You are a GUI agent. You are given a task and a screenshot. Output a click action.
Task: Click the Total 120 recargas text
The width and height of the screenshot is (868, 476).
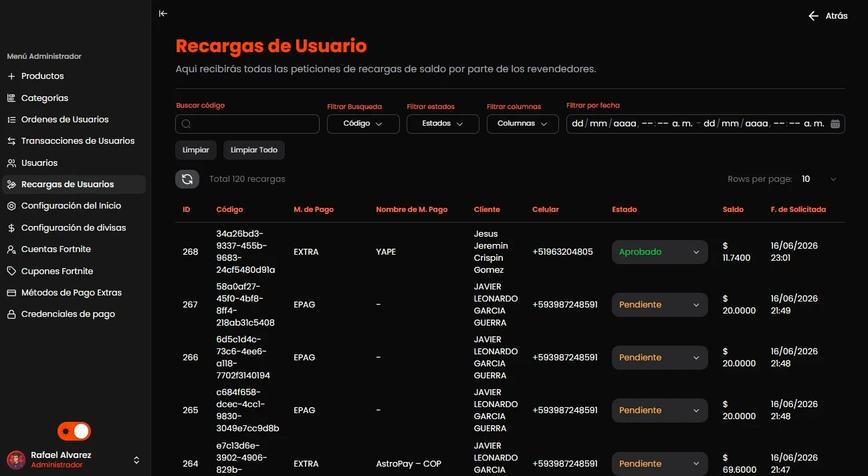pos(247,179)
